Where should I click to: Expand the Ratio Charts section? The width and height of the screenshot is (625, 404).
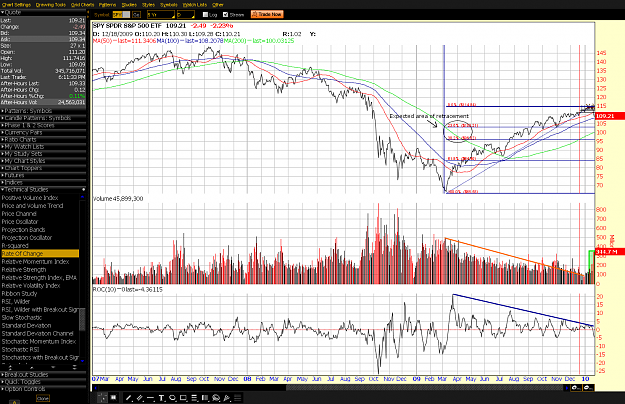[x=43, y=139]
